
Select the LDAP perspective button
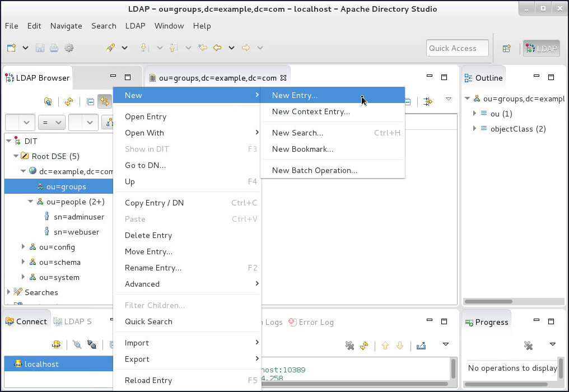(542, 49)
